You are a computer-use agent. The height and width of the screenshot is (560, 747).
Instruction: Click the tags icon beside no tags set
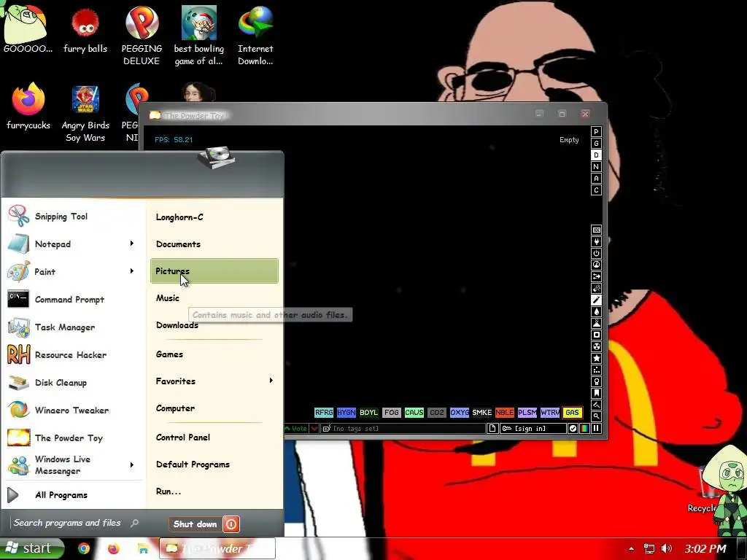326,429
